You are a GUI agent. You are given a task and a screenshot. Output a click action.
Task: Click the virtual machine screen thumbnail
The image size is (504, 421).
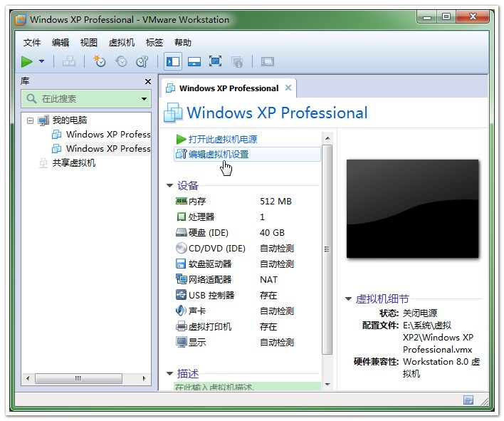click(x=412, y=209)
